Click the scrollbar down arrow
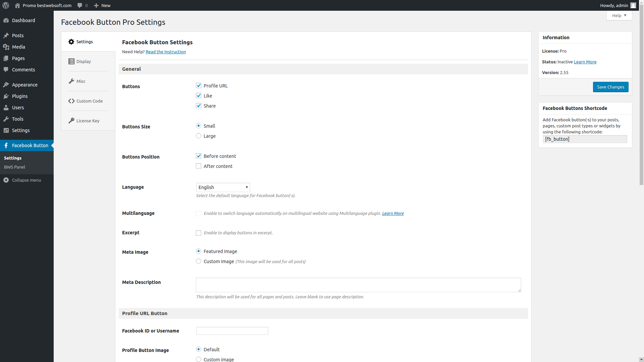The image size is (644, 362). pyautogui.click(x=641, y=359)
